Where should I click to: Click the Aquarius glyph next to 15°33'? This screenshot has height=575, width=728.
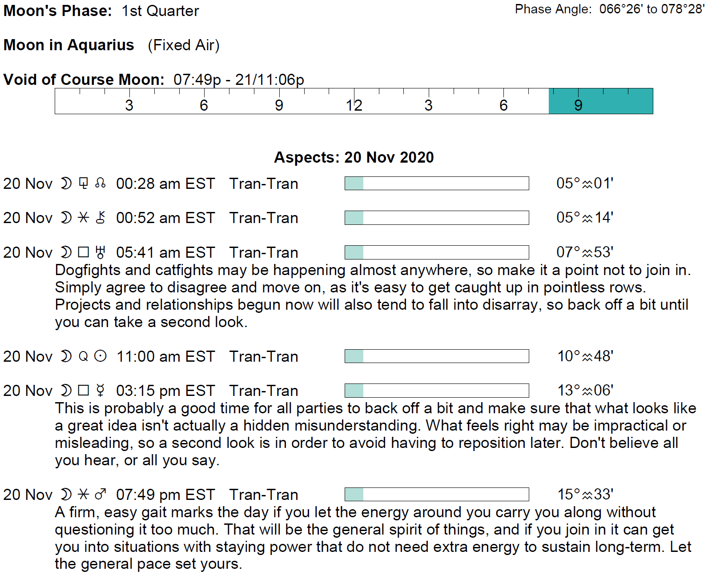pos(587,495)
